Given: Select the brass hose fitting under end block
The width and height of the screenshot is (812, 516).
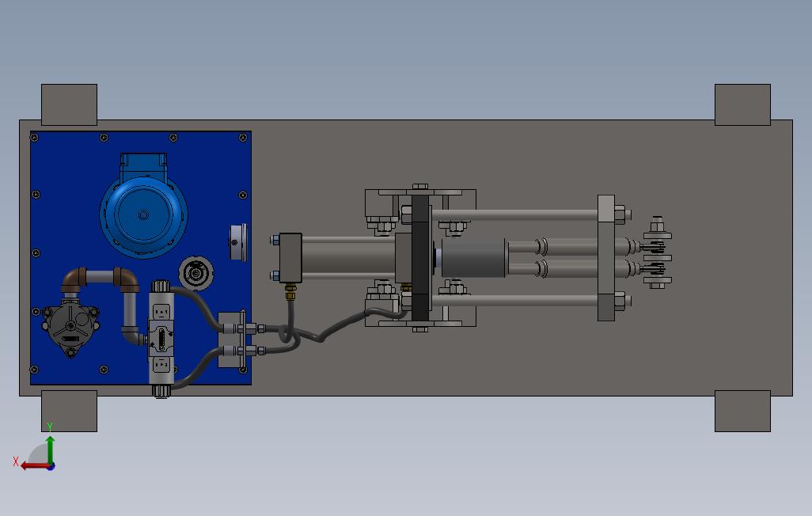Looking at the screenshot, I should (290, 292).
